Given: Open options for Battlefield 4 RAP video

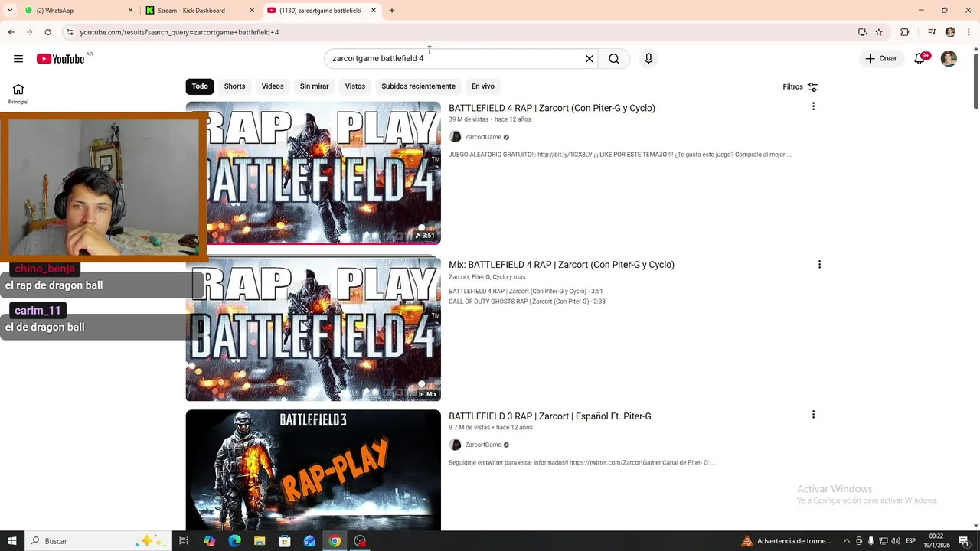Looking at the screenshot, I should tap(813, 106).
